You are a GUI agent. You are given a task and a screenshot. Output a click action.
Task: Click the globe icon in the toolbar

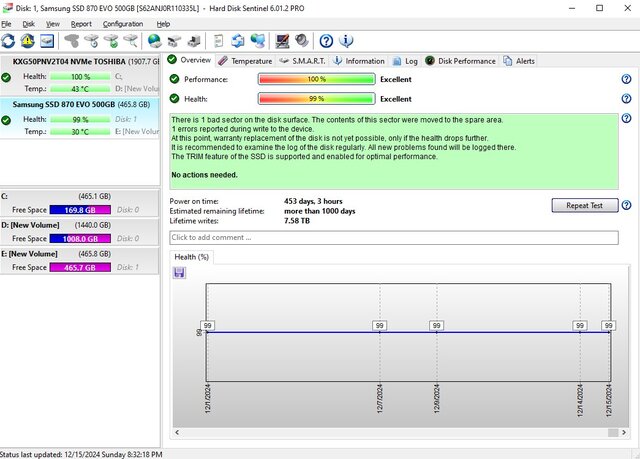point(154,41)
